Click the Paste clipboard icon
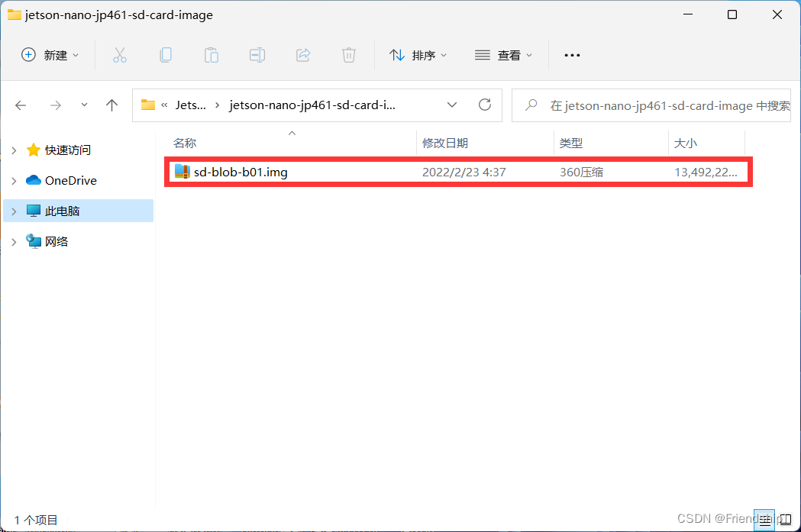This screenshot has height=532, width=801. pyautogui.click(x=212, y=55)
